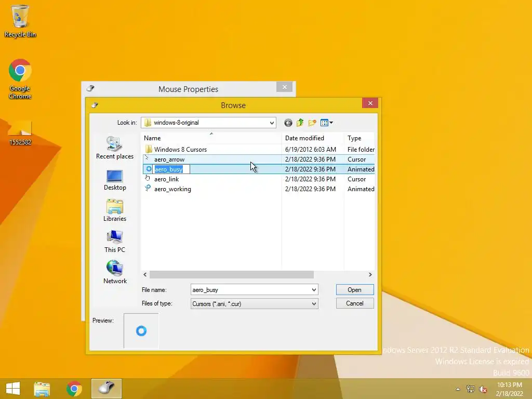This screenshot has height=399, width=532.
Task: Open the Recycle Bin desktop icon
Action: coord(20,21)
